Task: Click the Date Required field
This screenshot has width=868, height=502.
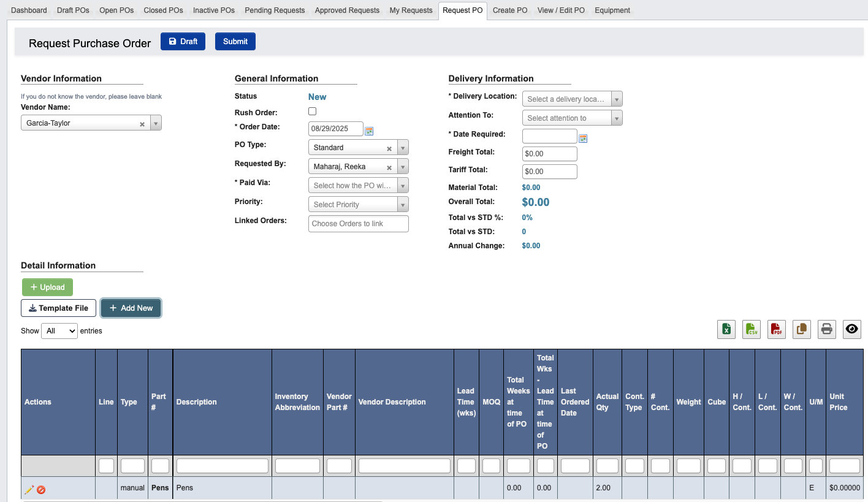Action: [x=549, y=136]
